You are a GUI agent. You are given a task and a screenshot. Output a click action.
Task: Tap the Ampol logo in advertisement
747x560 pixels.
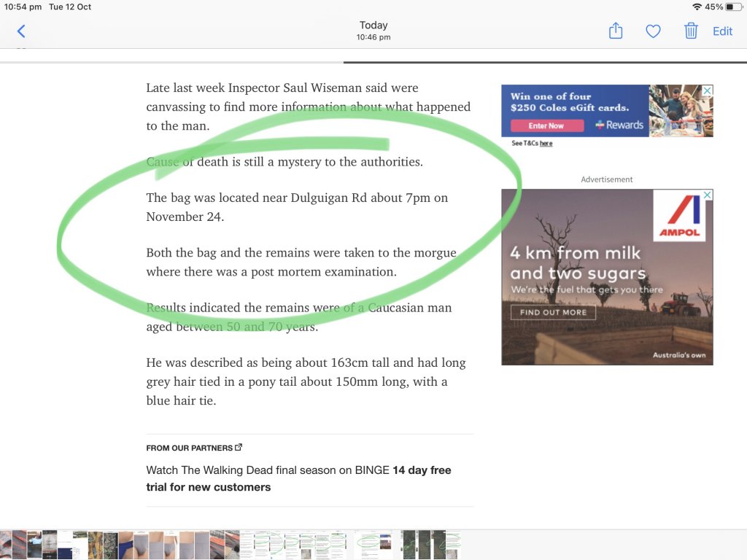tap(679, 216)
